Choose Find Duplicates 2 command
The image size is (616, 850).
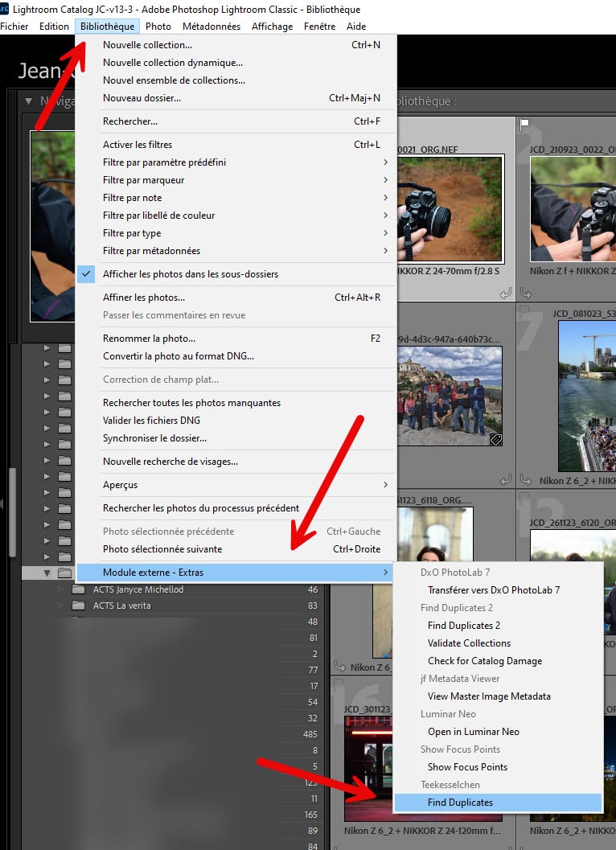(x=498, y=626)
